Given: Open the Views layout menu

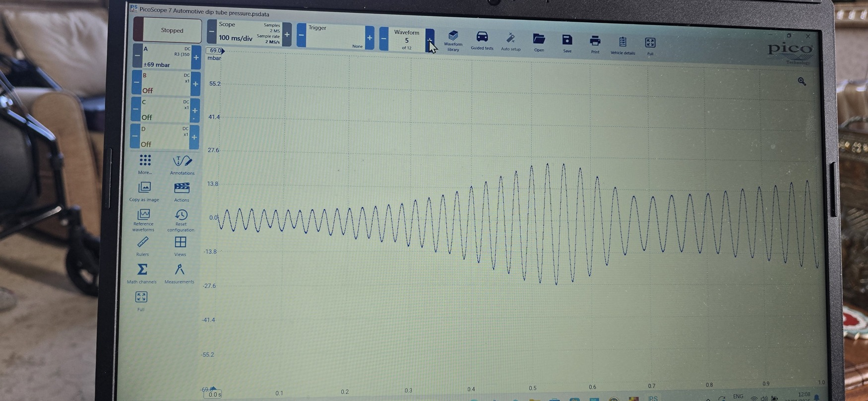Looking at the screenshot, I should pyautogui.click(x=180, y=246).
